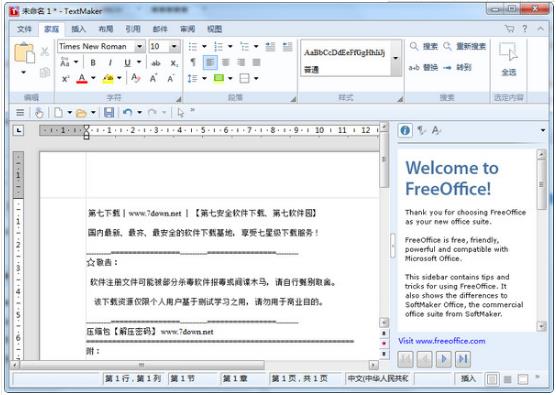This screenshot has height=395, width=556.
Task: Switch to the last ribbon tab (View)
Action: (x=215, y=29)
